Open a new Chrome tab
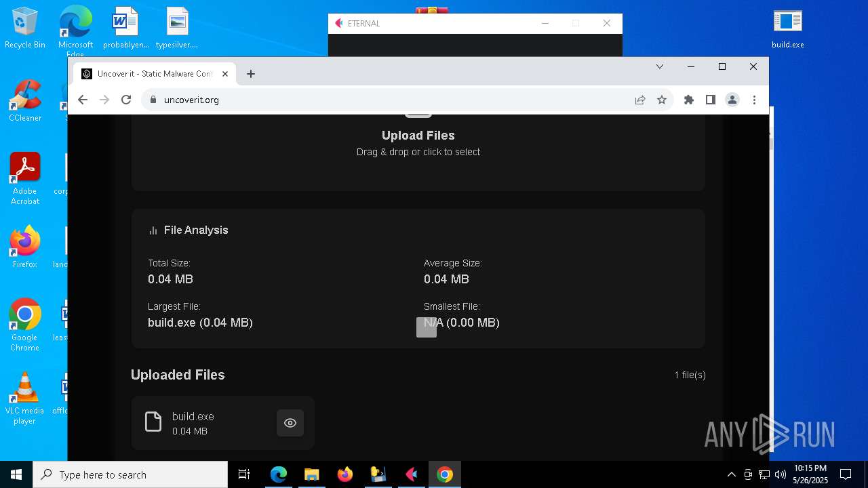The image size is (868, 488). coord(251,74)
